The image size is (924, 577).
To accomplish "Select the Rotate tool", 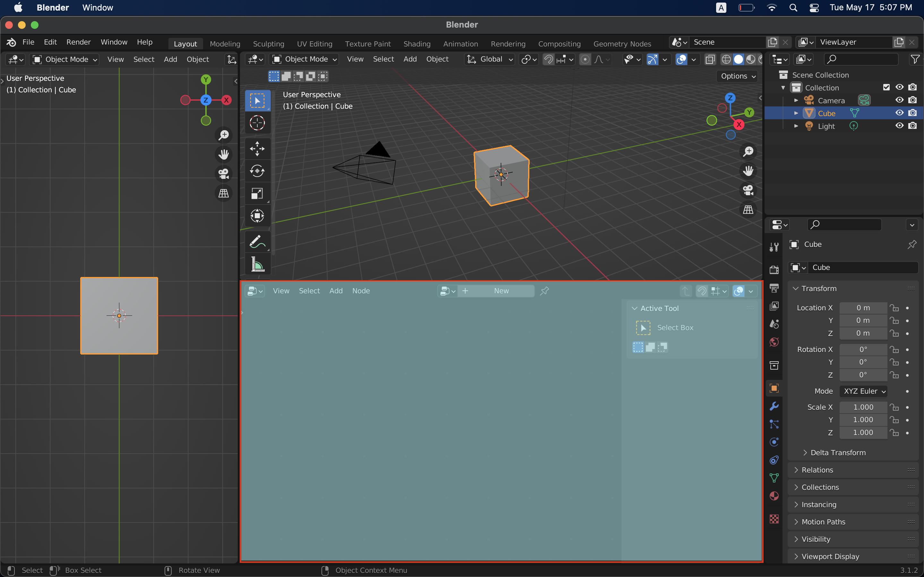I will click(x=257, y=171).
